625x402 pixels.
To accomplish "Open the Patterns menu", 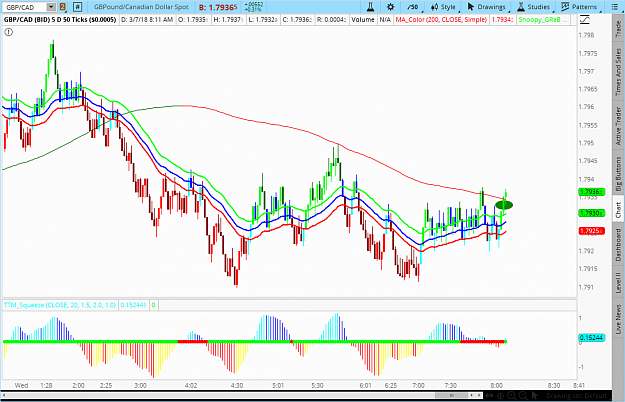I will [x=579, y=7].
